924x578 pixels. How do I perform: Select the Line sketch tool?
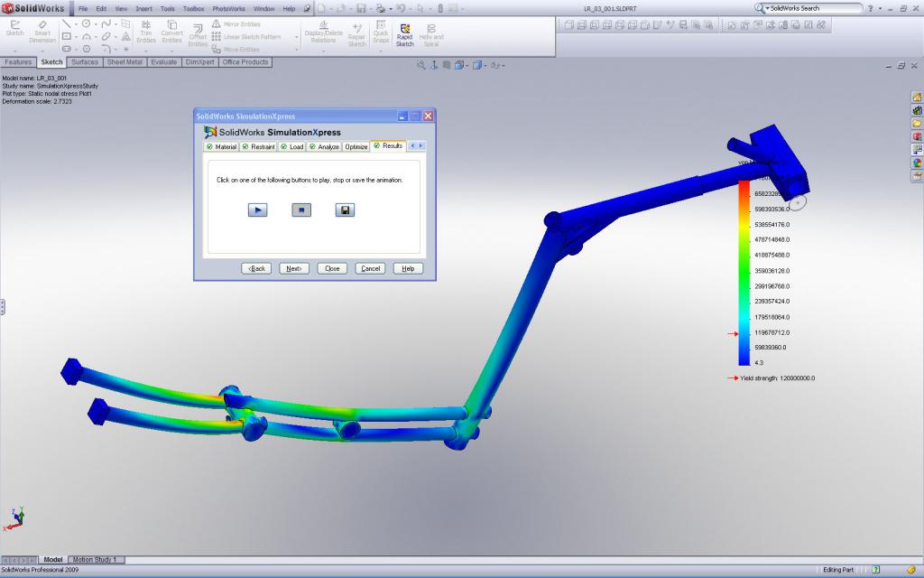pyautogui.click(x=67, y=23)
